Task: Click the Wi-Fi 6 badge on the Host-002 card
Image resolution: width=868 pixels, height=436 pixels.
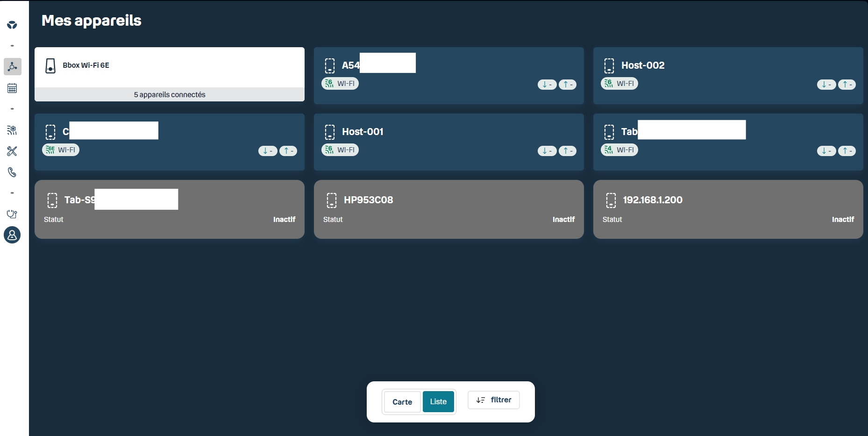Action: (x=619, y=84)
